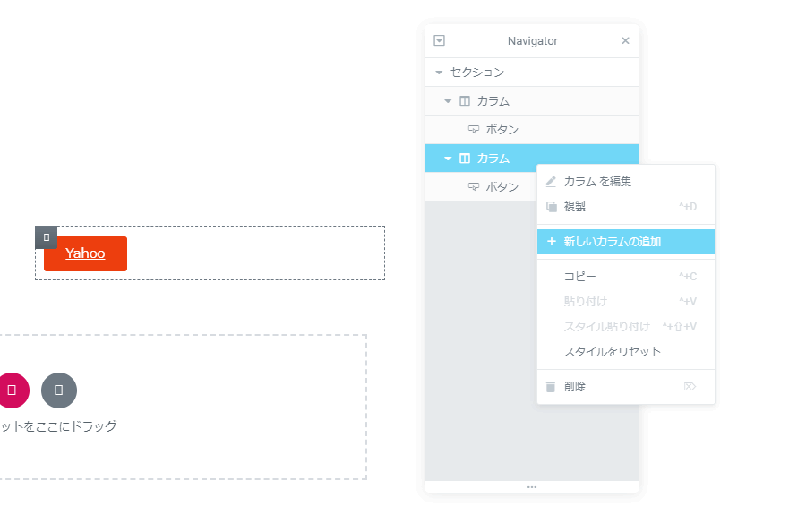Choose スタイルをリセット from the context menu
Viewport: 789px width, 532px height.
pos(612,351)
